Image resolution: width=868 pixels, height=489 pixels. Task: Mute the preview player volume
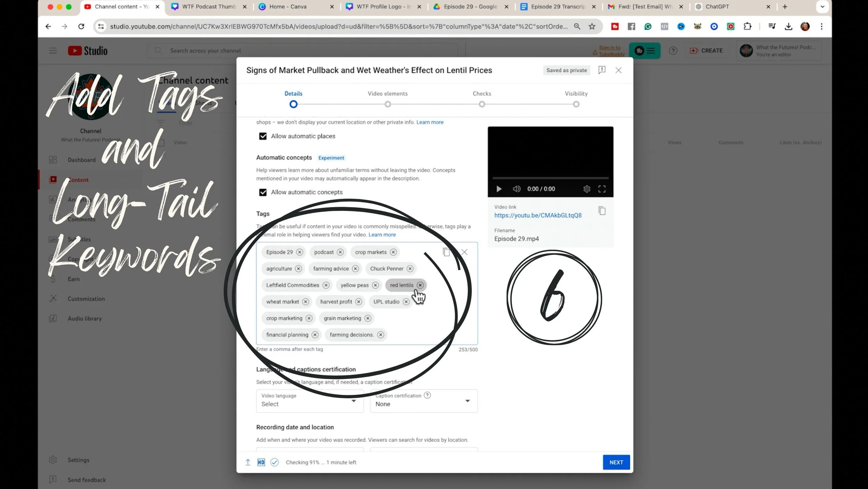coord(517,189)
